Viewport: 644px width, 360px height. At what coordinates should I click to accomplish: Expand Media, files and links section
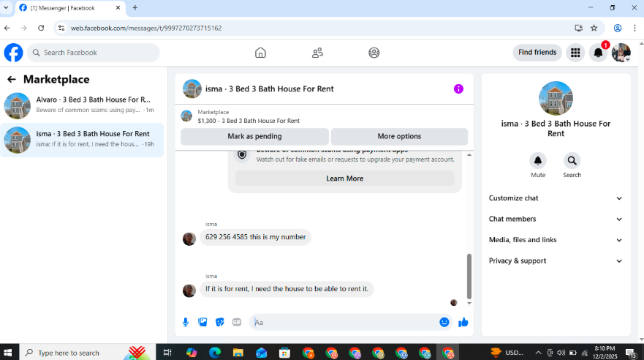tap(556, 240)
